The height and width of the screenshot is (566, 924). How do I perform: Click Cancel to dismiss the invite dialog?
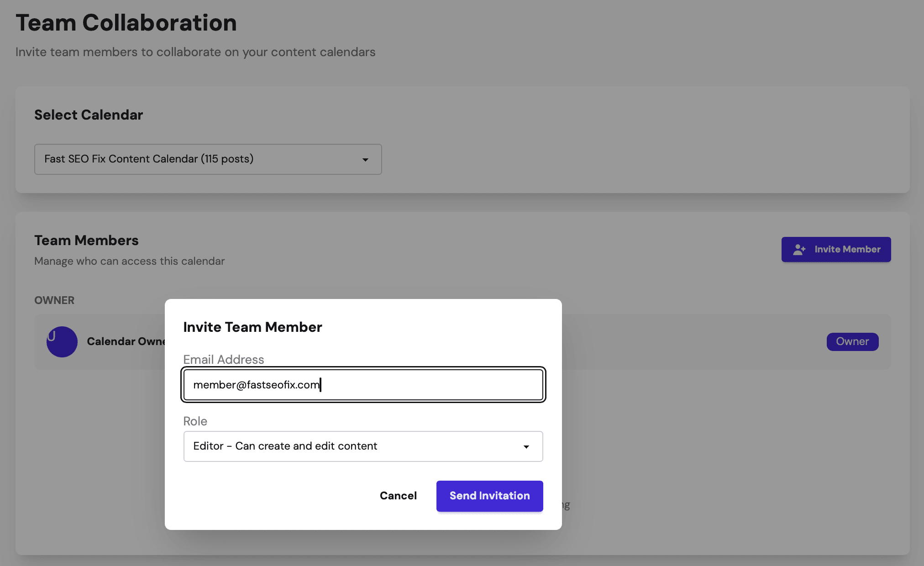[398, 496]
